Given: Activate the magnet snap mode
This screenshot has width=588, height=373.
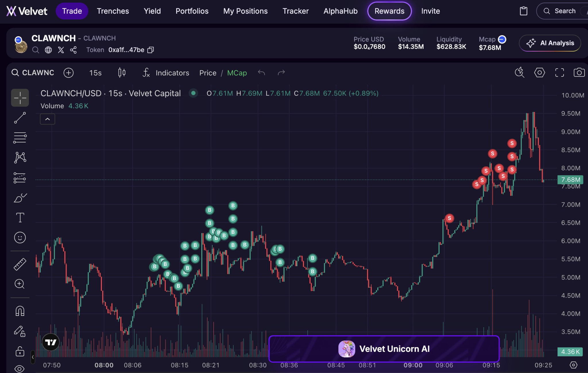Looking at the screenshot, I should (x=20, y=311).
